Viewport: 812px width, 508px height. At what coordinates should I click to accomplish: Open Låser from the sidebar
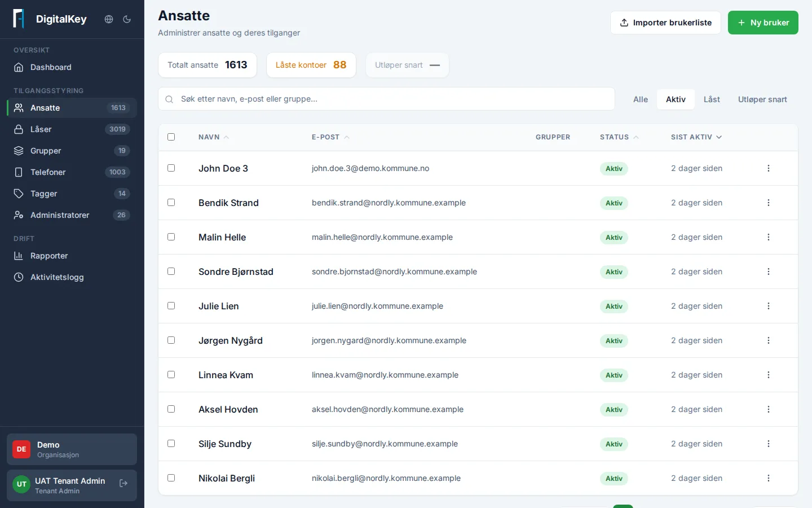(x=72, y=129)
